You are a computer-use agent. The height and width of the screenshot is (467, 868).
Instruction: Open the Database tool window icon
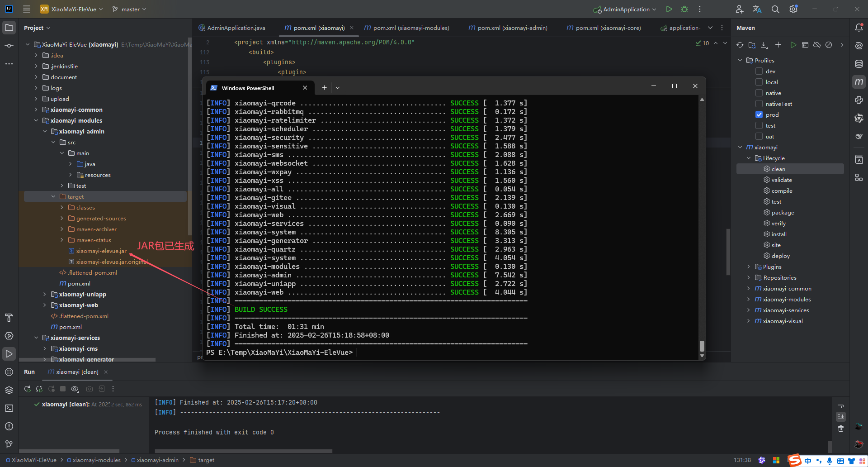[x=859, y=64]
